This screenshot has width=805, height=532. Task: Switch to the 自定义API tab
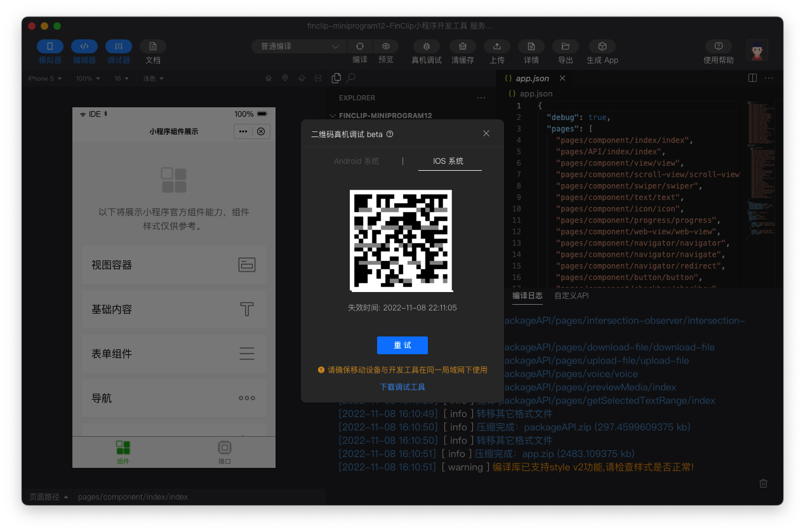coord(571,296)
